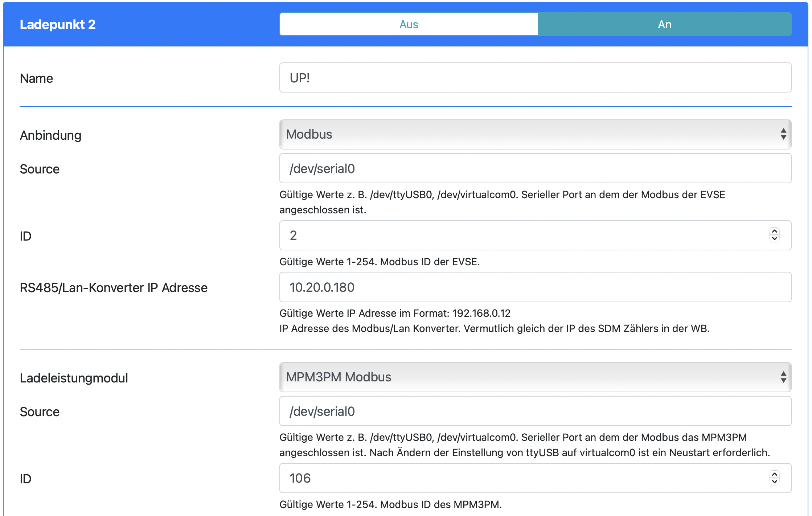Click the Ladeleistungmodul Source field
812x516 pixels.
(535, 411)
